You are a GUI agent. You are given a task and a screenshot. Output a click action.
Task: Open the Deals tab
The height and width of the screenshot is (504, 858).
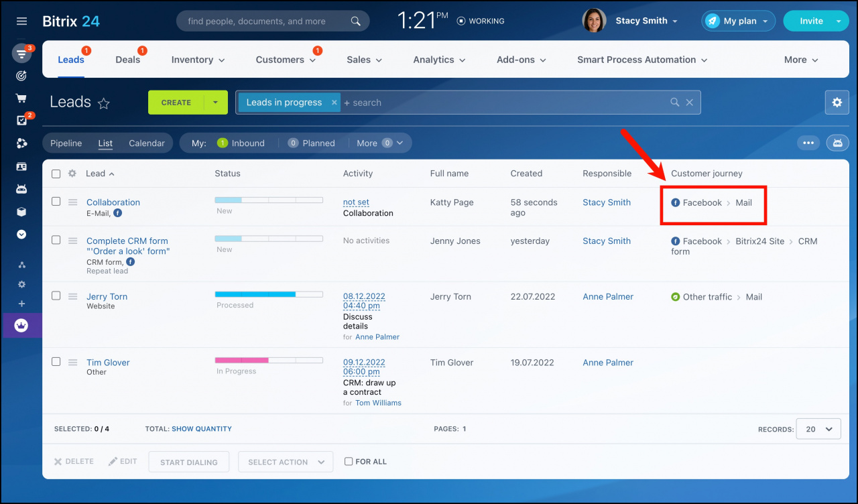pos(127,60)
